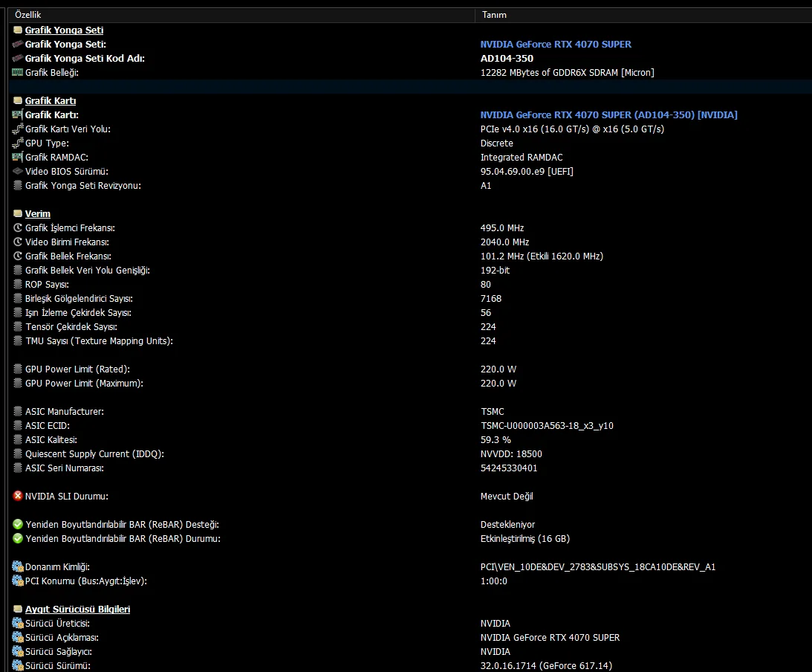This screenshot has width=812, height=672.
Task: Select the driver version 32.0.16.1714 value
Action: 546,666
